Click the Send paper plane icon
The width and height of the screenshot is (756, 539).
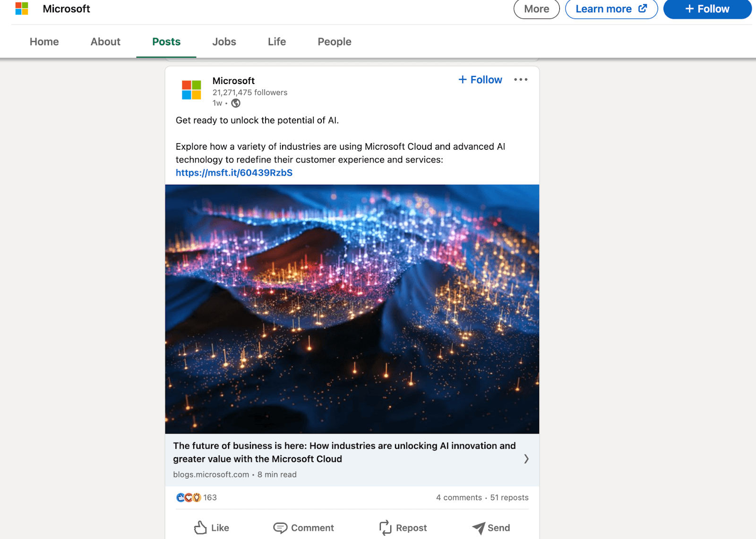478,528
